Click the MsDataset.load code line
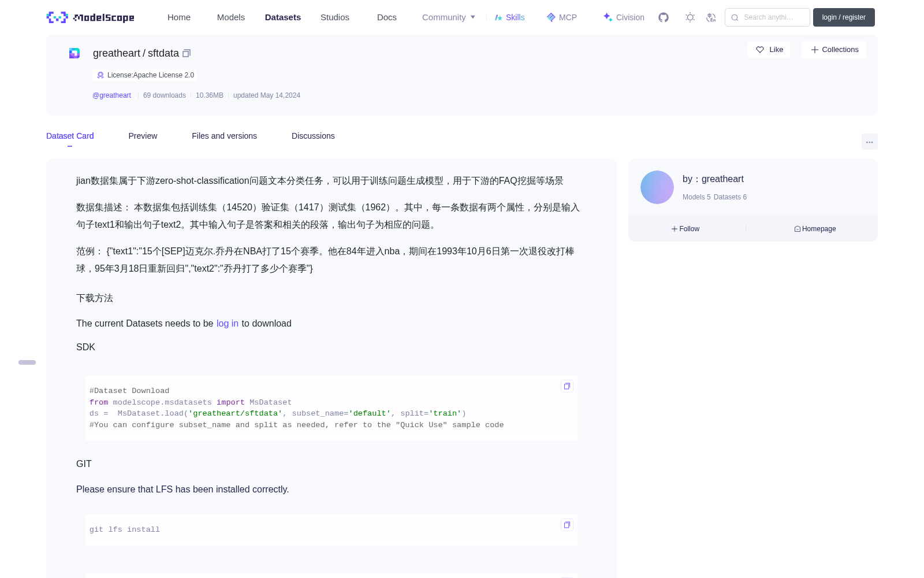Viewport: 924px width, 578px height. 278,413
